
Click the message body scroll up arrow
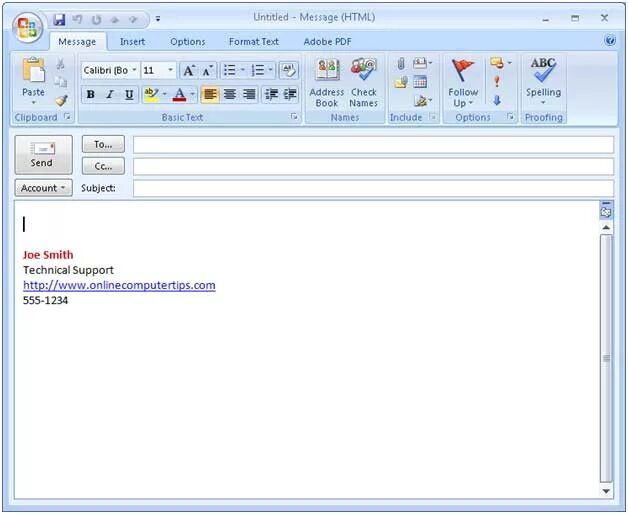[606, 227]
